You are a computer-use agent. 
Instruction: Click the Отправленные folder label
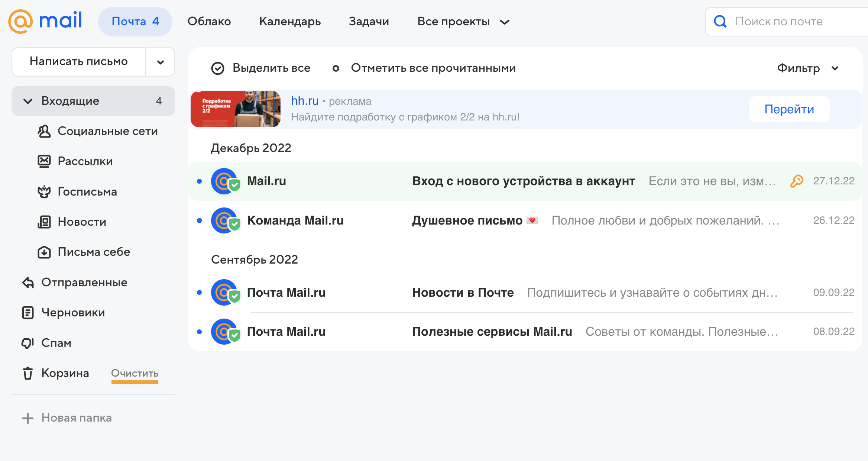tap(84, 283)
